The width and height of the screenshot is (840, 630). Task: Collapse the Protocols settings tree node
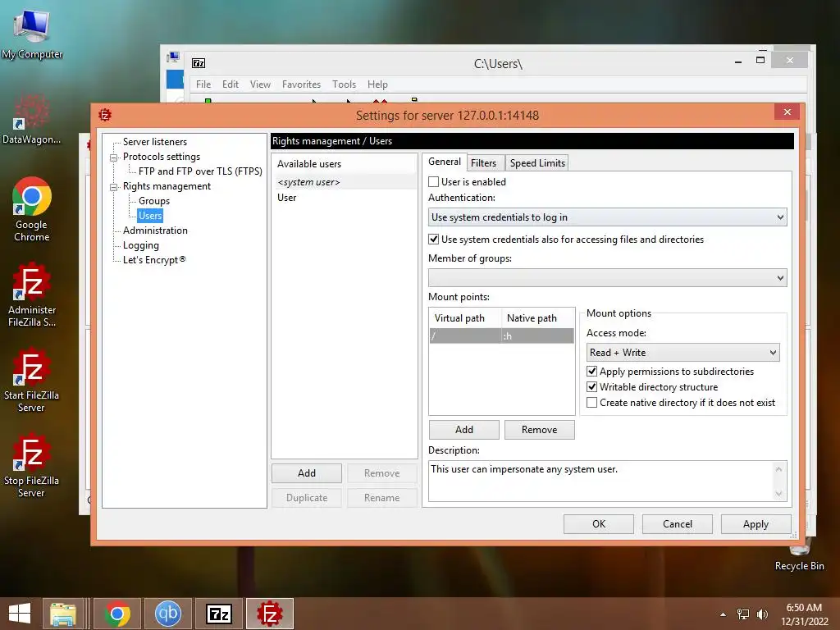(x=113, y=157)
